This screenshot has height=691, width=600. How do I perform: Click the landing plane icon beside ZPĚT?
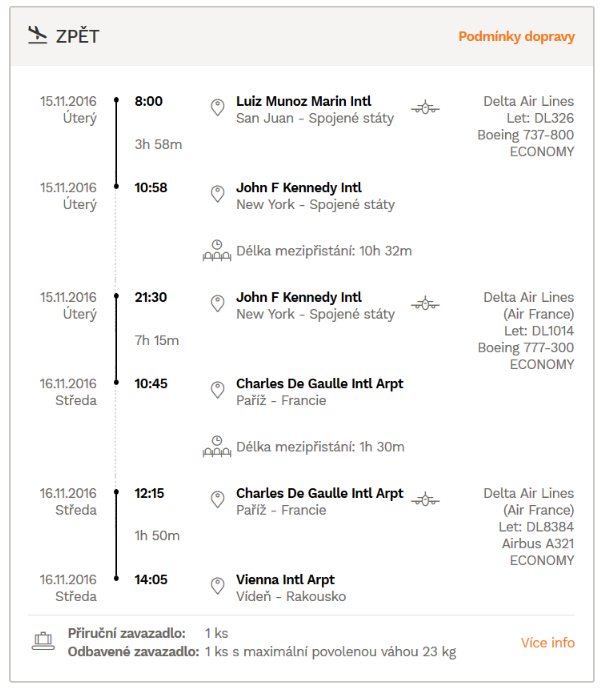coord(37,35)
